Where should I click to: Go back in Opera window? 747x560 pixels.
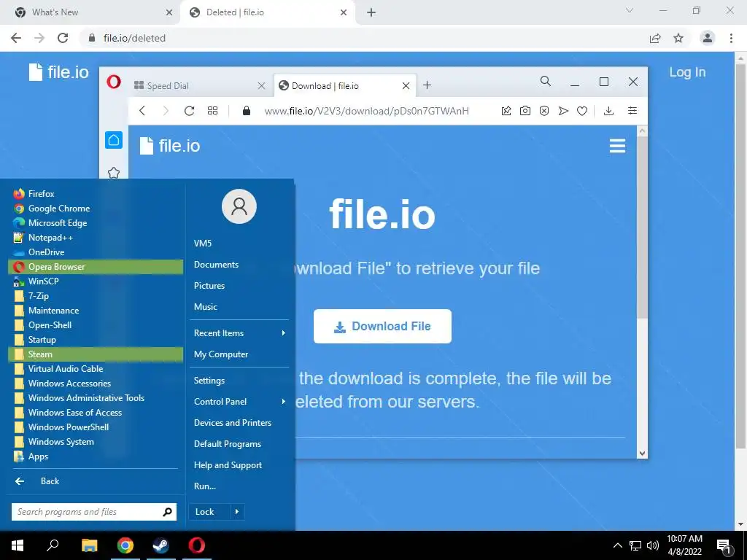tap(142, 111)
